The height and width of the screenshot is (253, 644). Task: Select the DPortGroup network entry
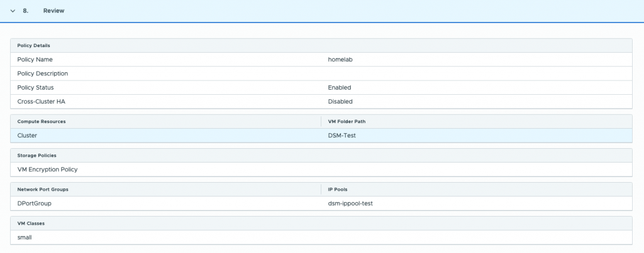tap(34, 203)
